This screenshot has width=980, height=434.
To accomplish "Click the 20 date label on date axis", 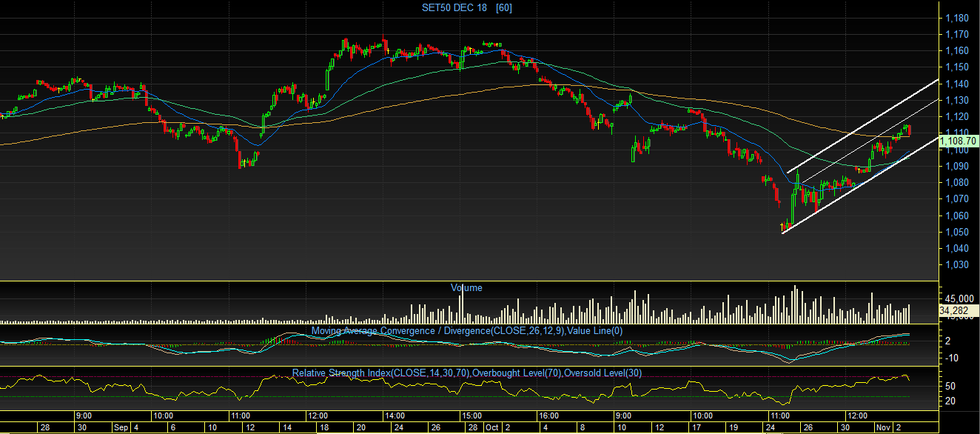I will click(x=360, y=427).
